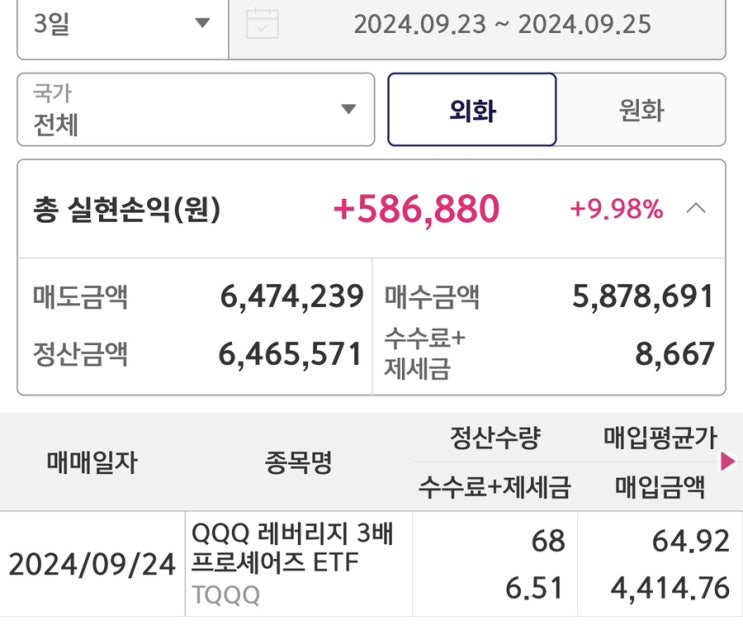The image size is (743, 644).
Task: Expand the 국가 전체 country dropdown
Action: [x=196, y=110]
